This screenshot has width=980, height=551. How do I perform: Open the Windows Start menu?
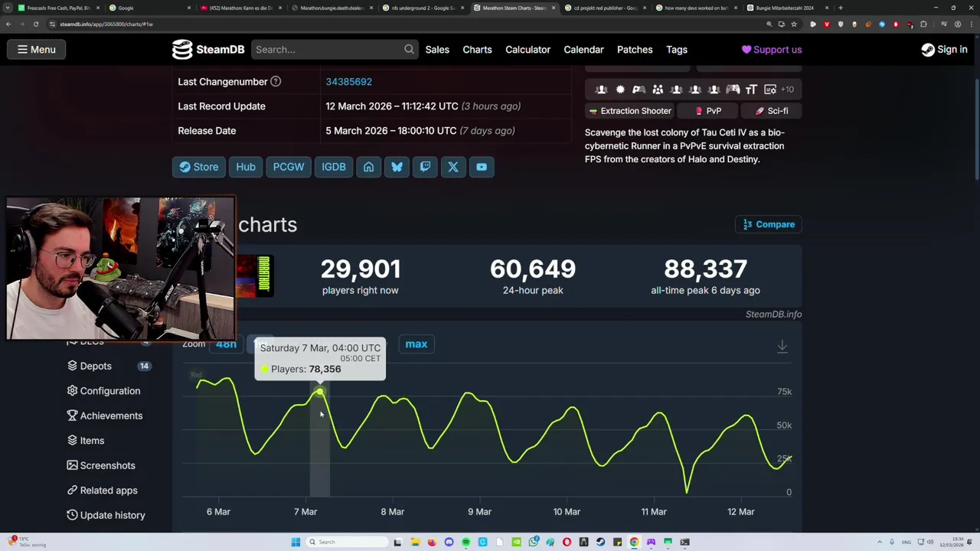tap(296, 542)
